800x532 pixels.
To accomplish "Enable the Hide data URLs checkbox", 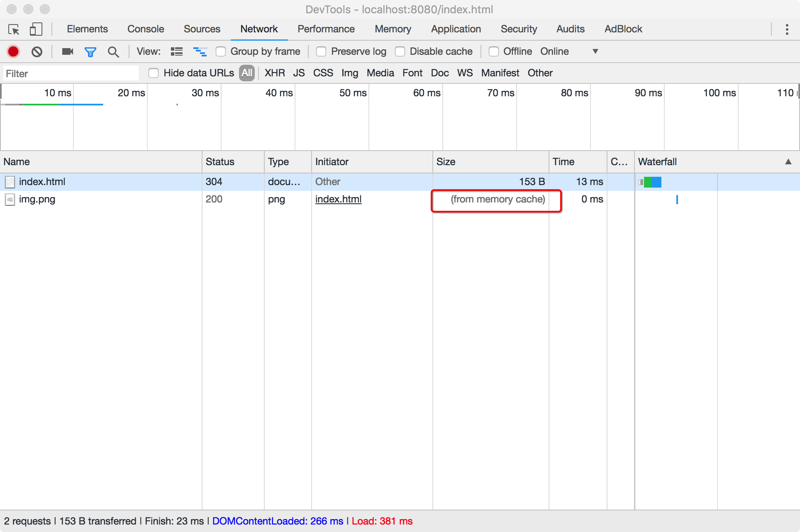I will click(154, 73).
